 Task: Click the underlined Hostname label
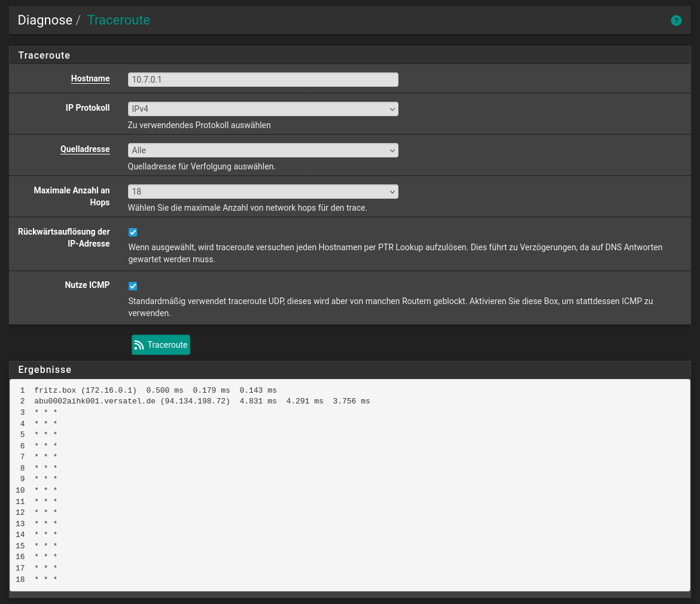point(90,78)
